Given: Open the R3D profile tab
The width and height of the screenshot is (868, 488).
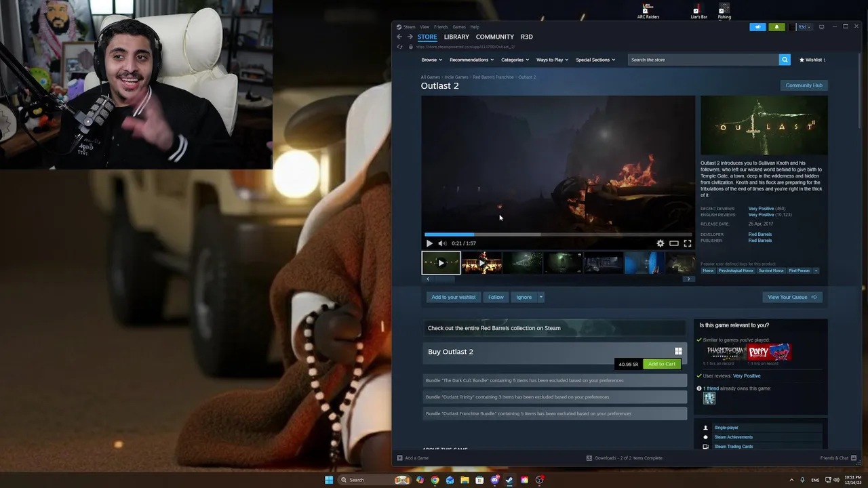Looking at the screenshot, I should pyautogui.click(x=526, y=37).
